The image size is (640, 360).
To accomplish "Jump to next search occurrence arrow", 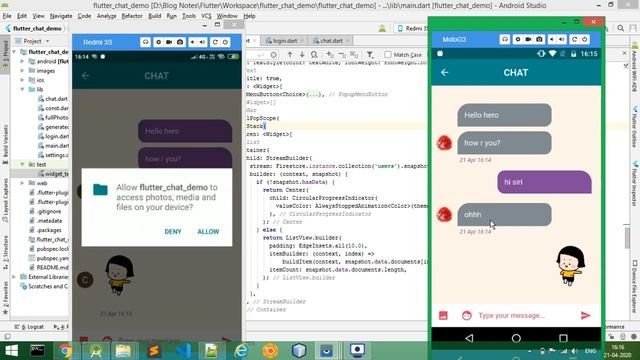I will click(302, 54).
